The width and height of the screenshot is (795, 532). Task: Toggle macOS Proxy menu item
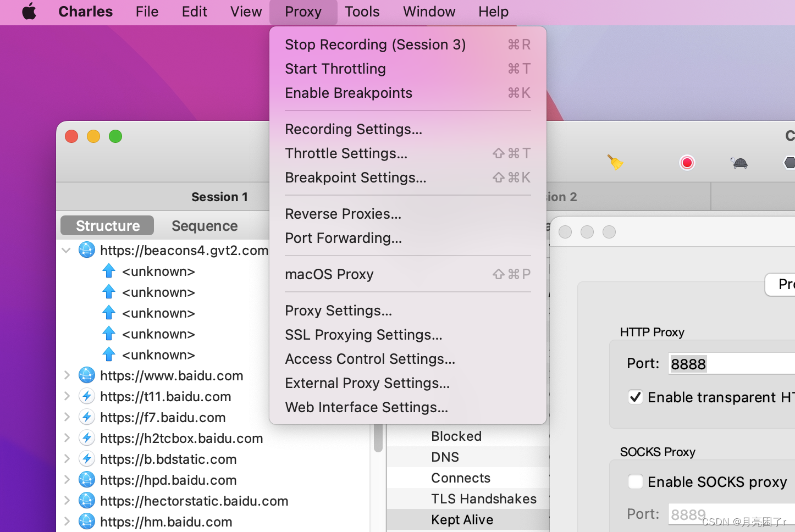click(408, 274)
